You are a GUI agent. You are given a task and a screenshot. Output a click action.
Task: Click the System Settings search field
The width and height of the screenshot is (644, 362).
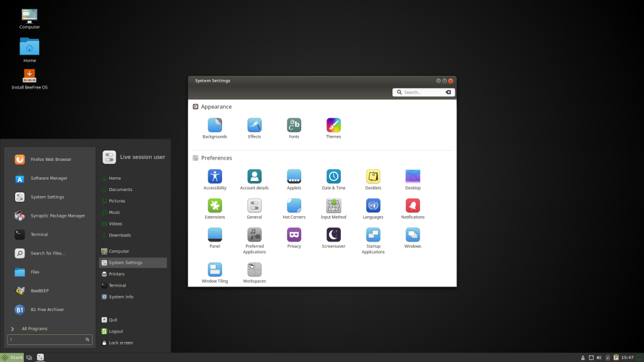pos(423,92)
